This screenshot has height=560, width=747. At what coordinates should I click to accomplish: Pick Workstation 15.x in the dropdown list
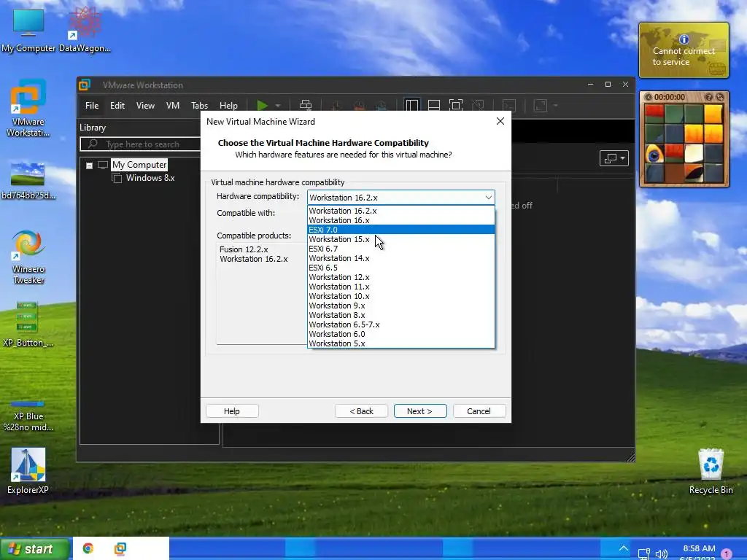point(401,239)
